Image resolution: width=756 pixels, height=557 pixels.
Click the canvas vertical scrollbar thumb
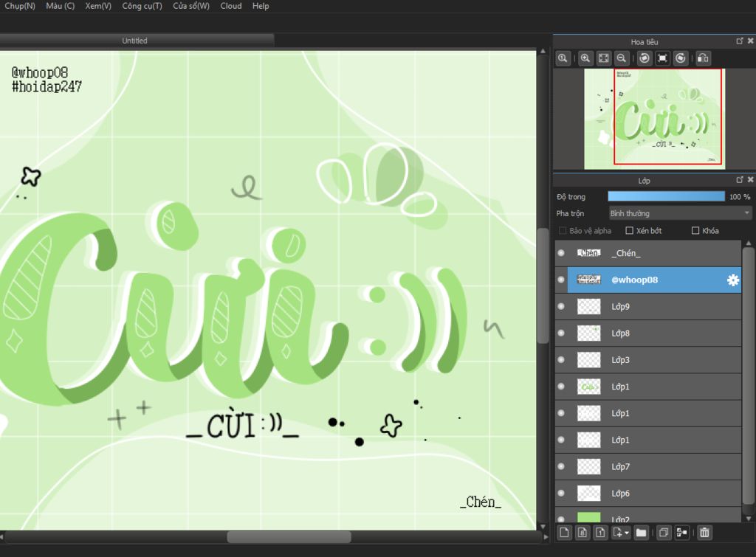click(543, 286)
